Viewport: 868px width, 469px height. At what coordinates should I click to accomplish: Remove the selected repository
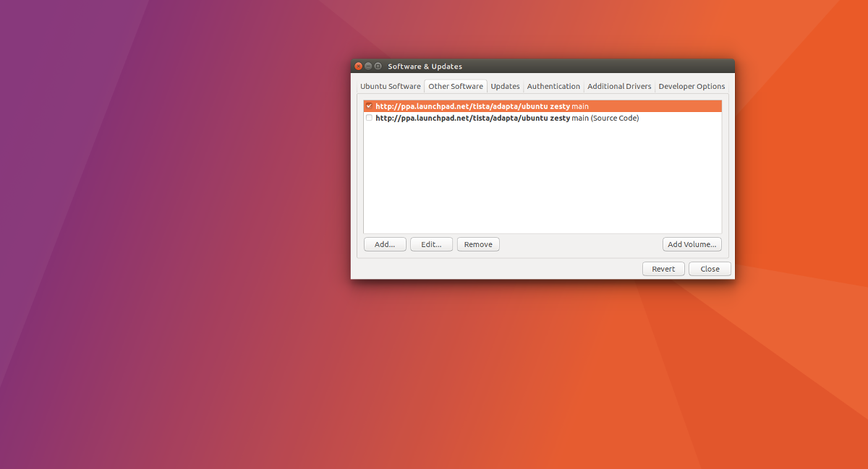[477, 244]
